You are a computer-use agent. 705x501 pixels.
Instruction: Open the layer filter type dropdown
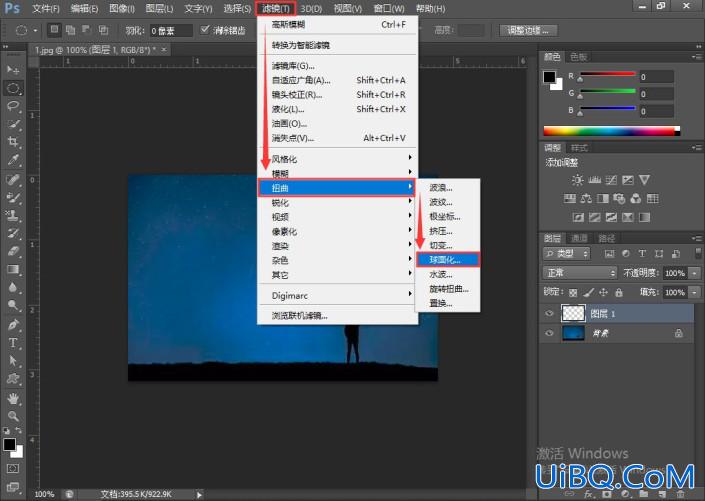566,254
